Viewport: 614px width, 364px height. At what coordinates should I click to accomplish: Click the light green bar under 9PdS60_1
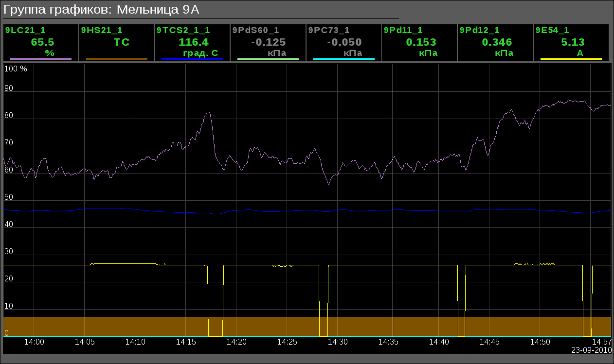click(x=268, y=59)
